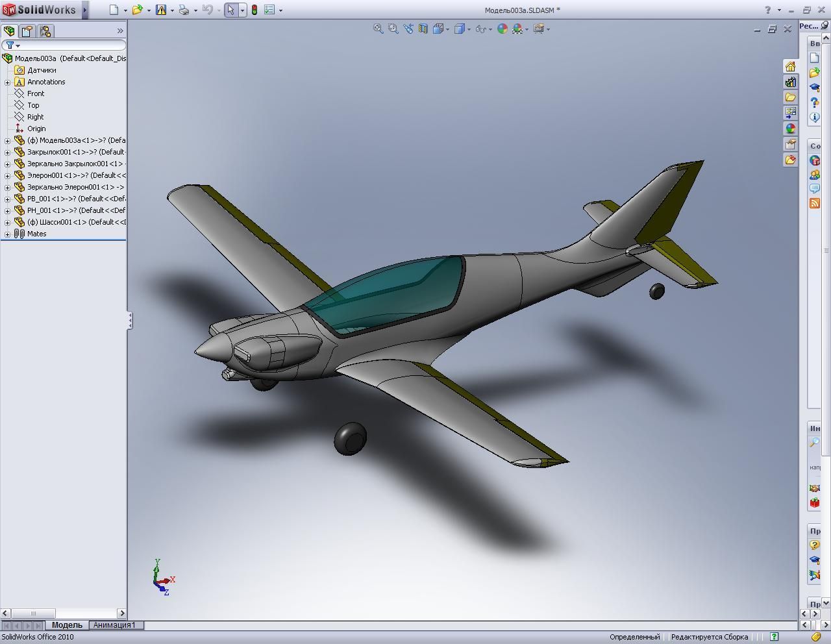Open the PropertyManager tab icon
Viewport: 831px width, 644px height.
27,31
